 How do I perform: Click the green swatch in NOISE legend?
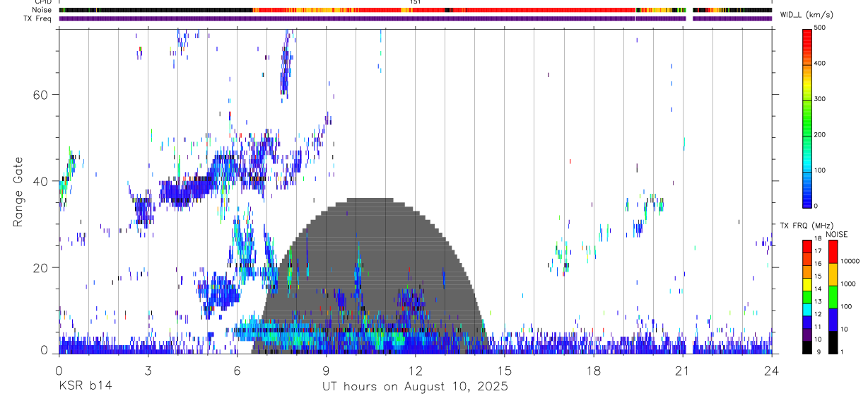833,297
